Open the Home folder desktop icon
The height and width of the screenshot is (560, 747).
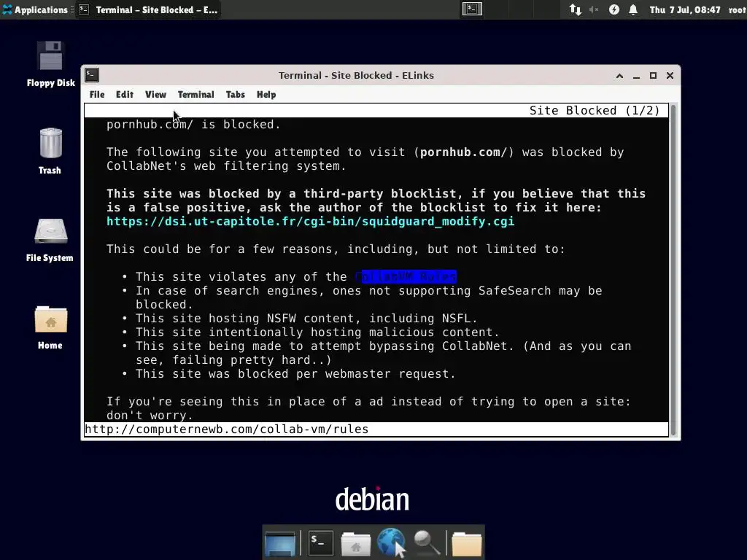50,327
